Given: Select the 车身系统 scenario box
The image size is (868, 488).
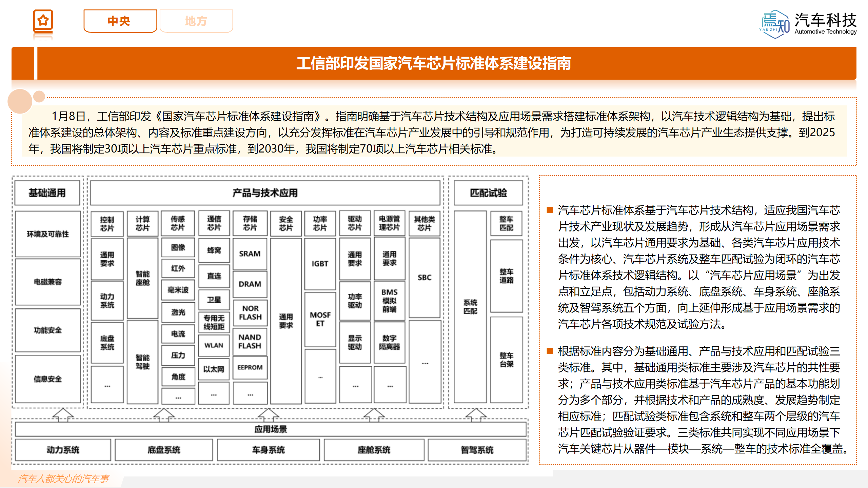Looking at the screenshot, I should click(x=268, y=450).
